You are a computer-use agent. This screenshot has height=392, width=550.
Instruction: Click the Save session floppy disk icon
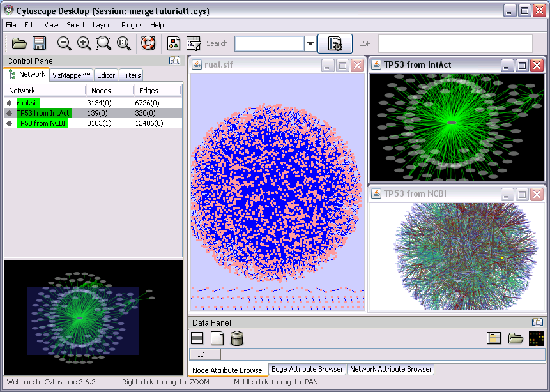coord(40,43)
